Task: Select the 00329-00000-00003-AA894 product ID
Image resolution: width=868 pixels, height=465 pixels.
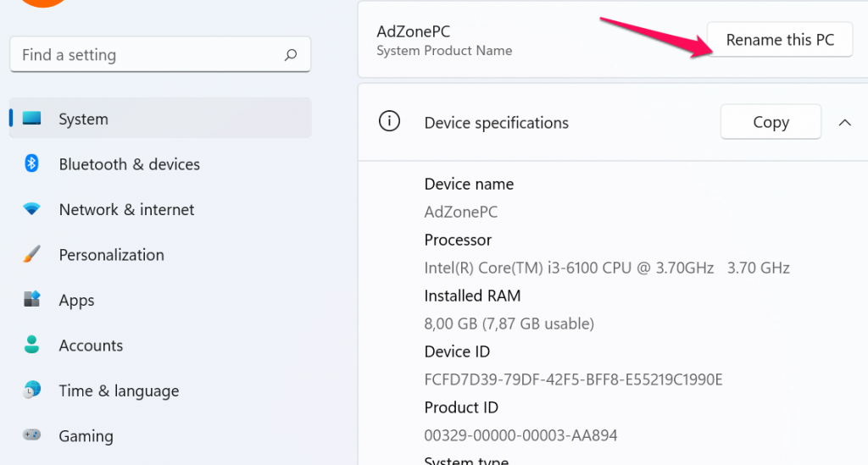Action: (520, 435)
